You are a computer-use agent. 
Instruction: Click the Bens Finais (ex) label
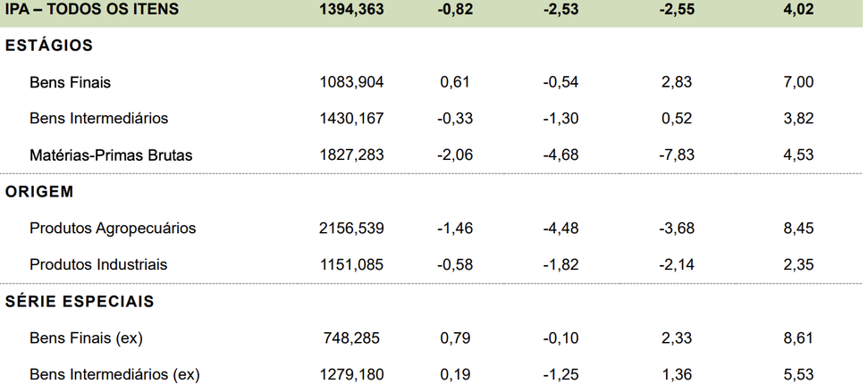(86, 338)
